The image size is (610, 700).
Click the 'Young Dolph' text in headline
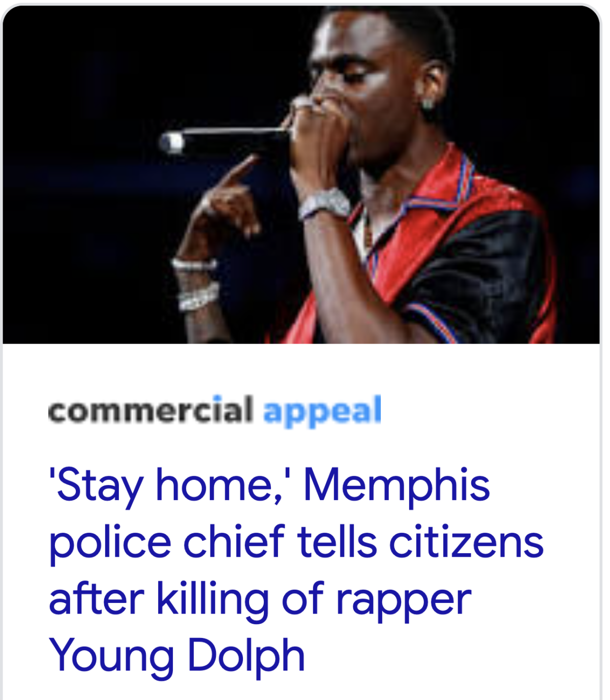point(176,657)
